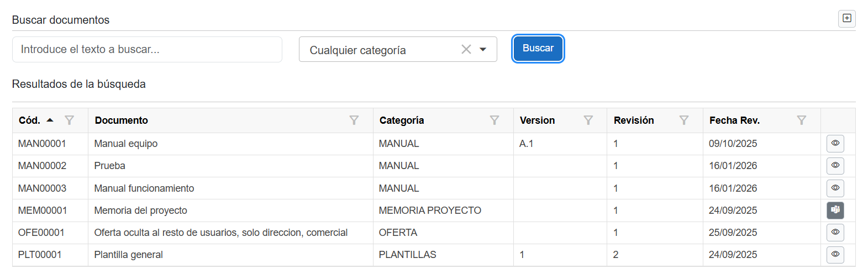Image resolution: width=868 pixels, height=279 pixels.
Task: View OFE00001 with the eye button
Action: (835, 233)
